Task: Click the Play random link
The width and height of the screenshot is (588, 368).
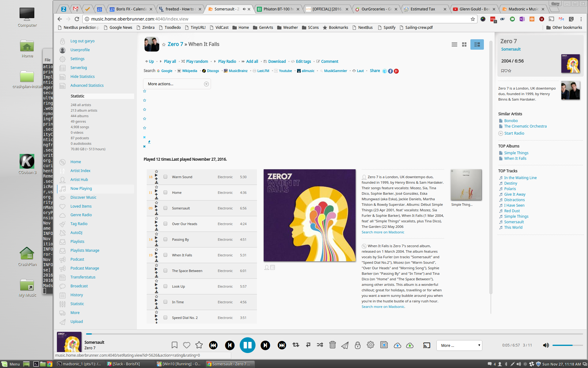Action: (x=197, y=62)
